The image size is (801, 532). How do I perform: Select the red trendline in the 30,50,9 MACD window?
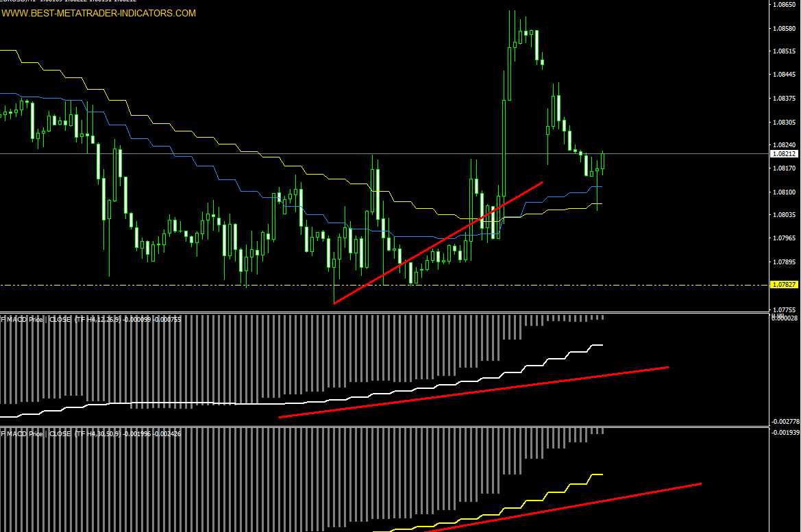[x=563, y=507]
